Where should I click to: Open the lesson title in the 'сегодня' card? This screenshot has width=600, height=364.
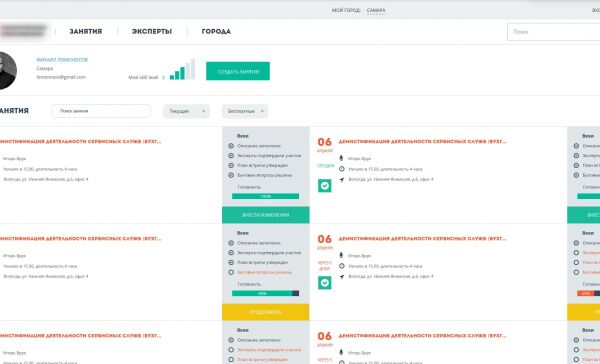422,141
